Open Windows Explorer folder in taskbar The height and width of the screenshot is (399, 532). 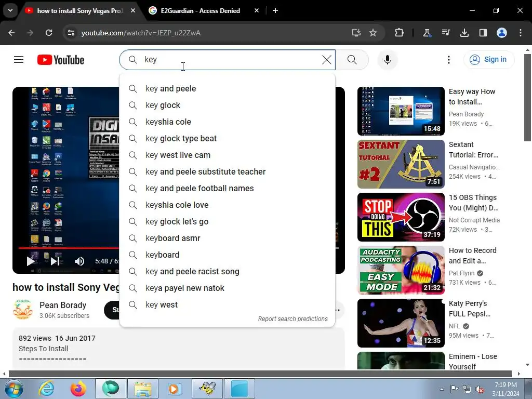tap(143, 389)
